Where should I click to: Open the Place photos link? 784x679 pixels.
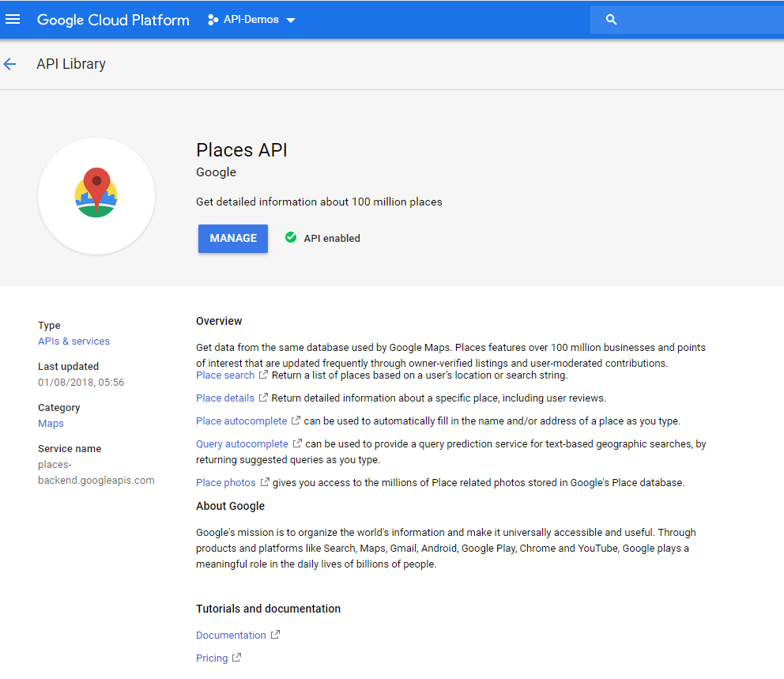pos(226,482)
